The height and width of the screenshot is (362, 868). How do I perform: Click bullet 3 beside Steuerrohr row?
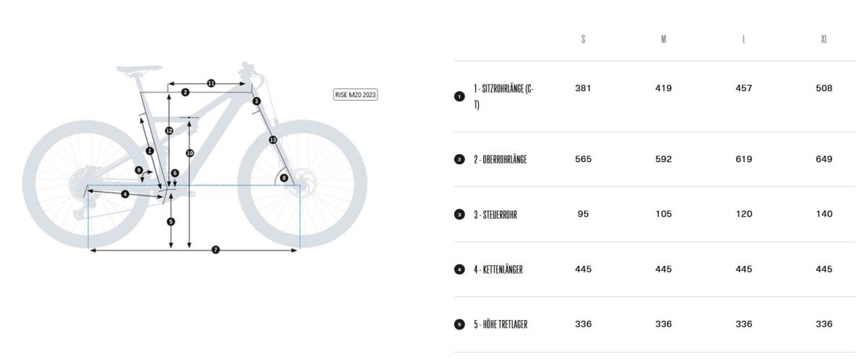[459, 214]
